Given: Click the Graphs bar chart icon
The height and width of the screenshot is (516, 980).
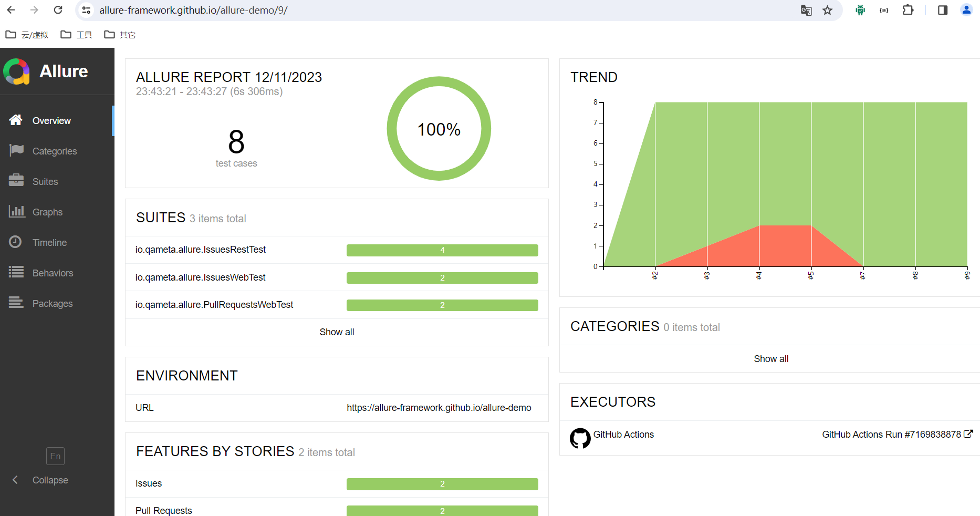Looking at the screenshot, I should coord(17,211).
